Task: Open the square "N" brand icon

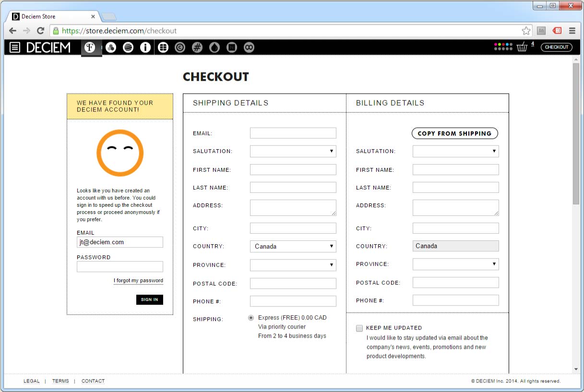Action: pos(232,48)
